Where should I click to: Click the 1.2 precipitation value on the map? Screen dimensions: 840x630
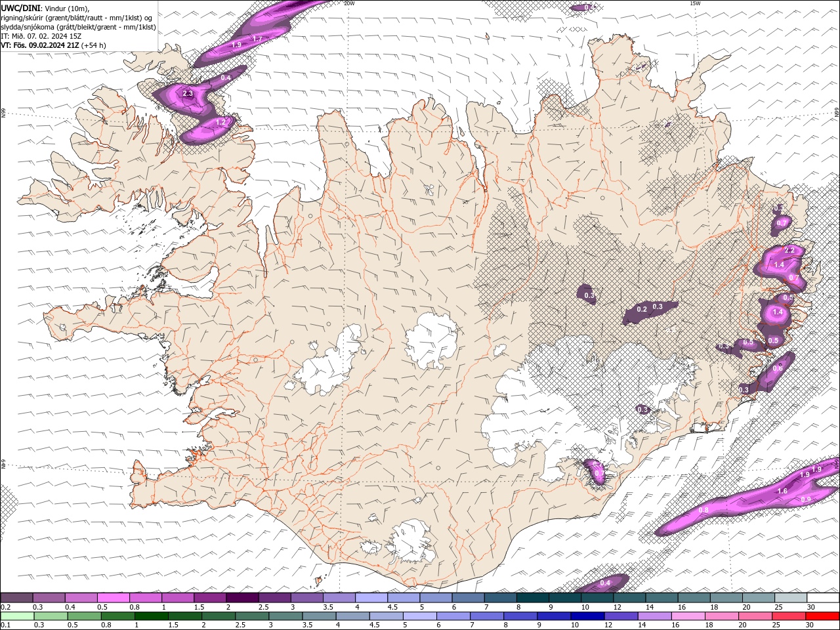pos(220,122)
